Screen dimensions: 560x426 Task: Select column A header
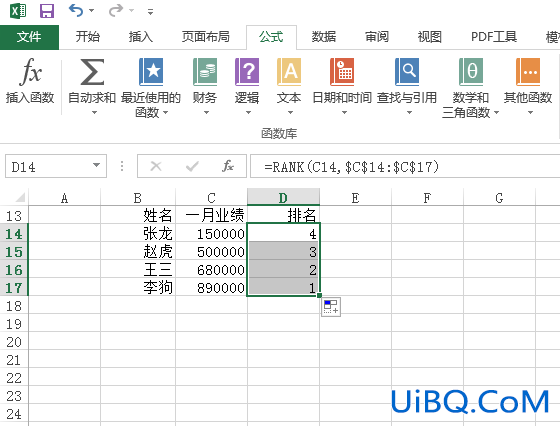pos(64,198)
